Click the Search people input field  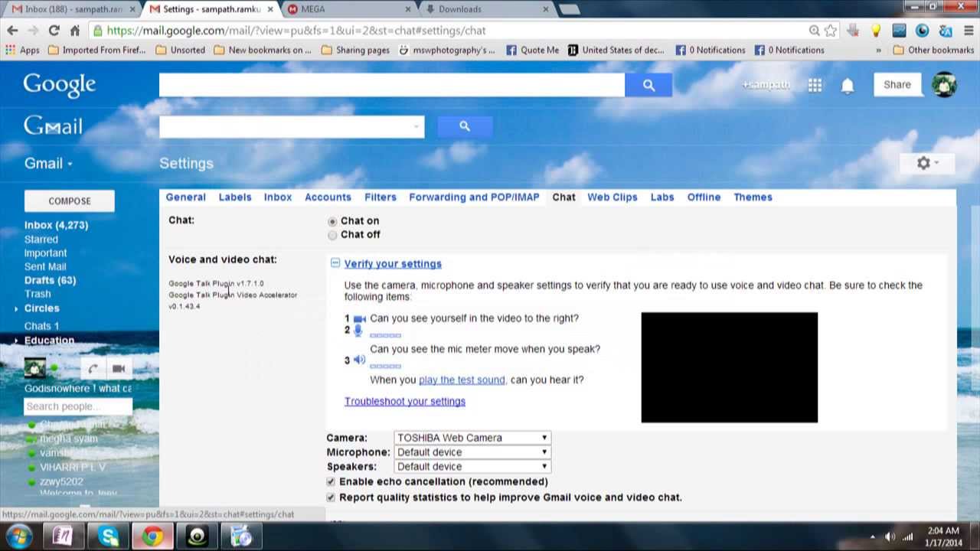[77, 406]
